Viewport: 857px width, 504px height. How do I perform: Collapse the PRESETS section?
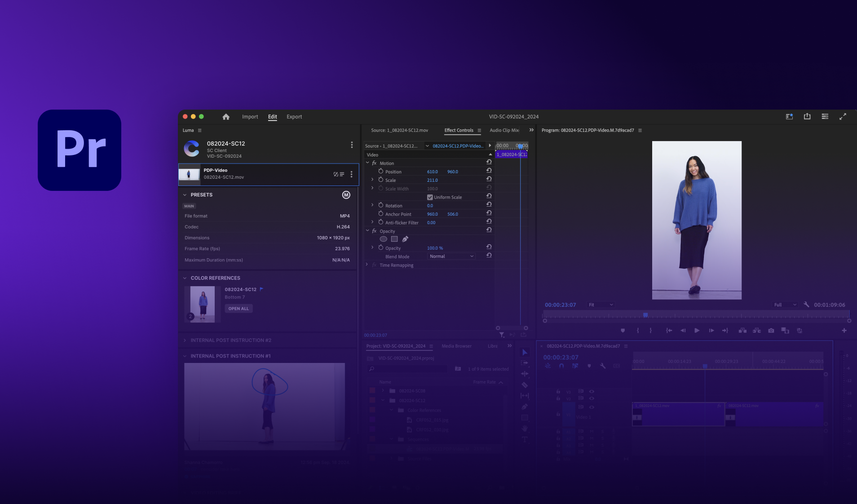coord(185,195)
